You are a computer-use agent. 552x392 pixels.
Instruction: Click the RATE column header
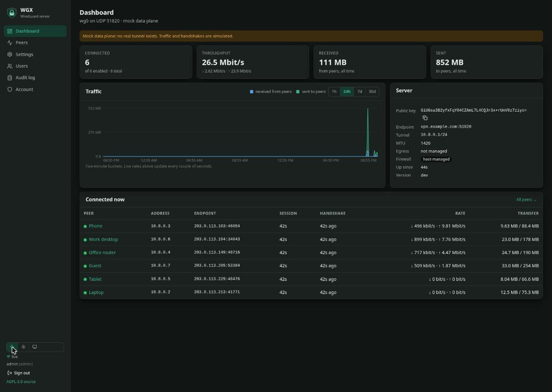point(460,213)
